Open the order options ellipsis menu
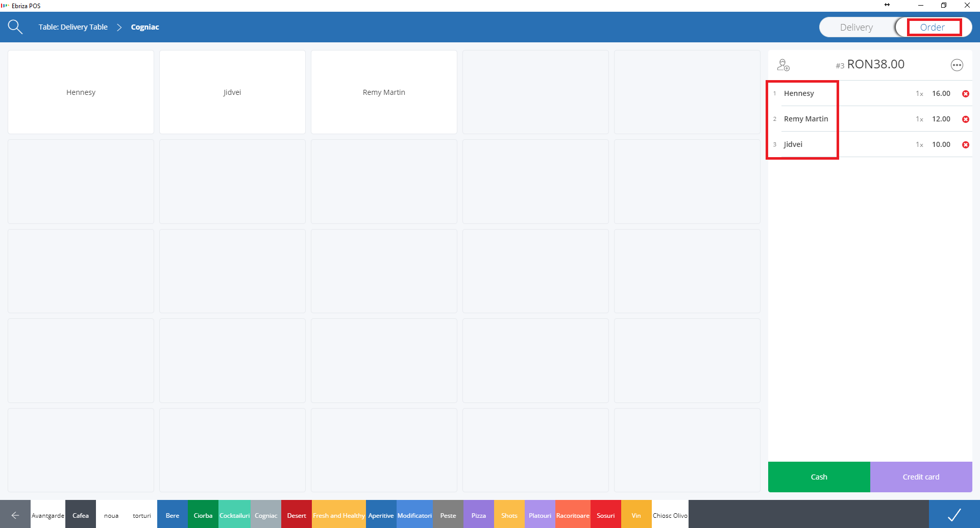This screenshot has height=528, width=980. tap(957, 65)
